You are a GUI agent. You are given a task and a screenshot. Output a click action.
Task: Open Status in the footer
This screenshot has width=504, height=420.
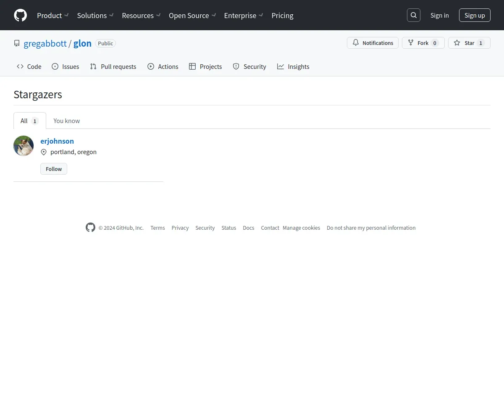coord(229,228)
